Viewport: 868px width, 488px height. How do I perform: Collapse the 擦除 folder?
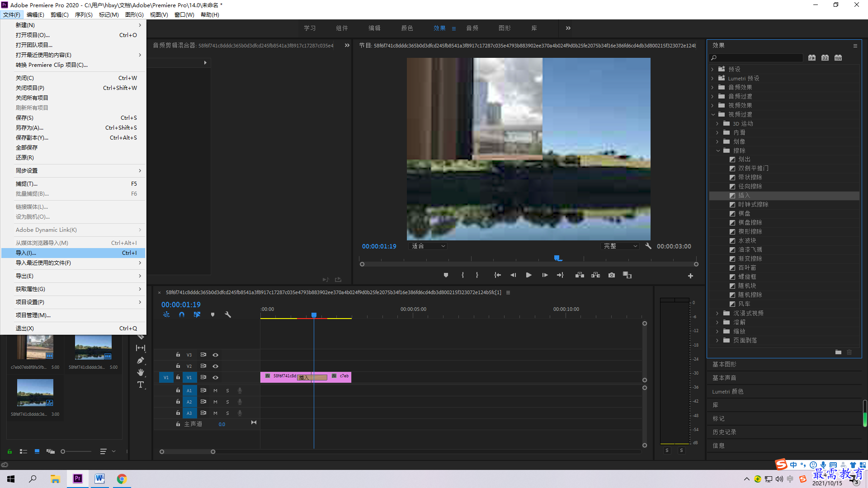(718, 150)
